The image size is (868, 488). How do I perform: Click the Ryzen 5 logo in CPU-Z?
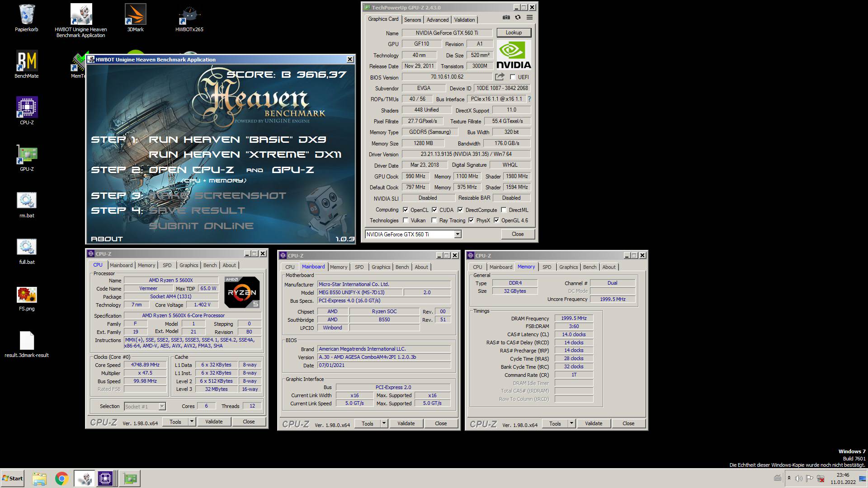click(242, 292)
